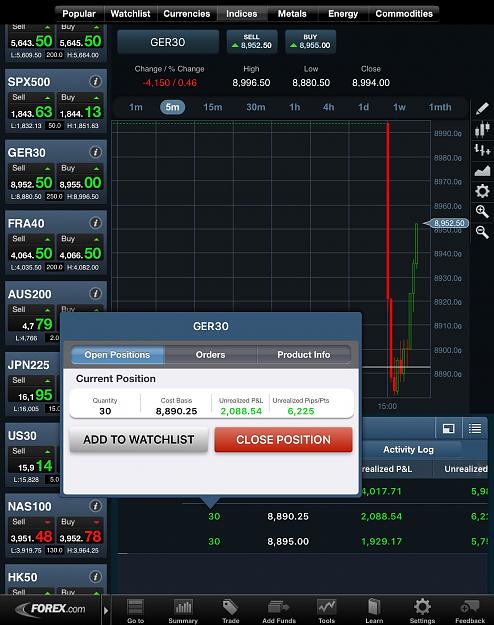Select the 1d timeframe
494x625 pixels.
pos(363,107)
